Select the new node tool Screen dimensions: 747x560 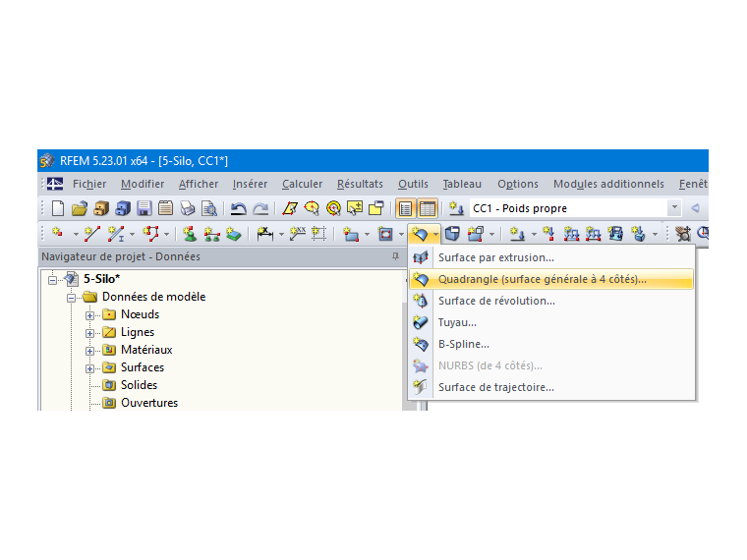(x=59, y=234)
